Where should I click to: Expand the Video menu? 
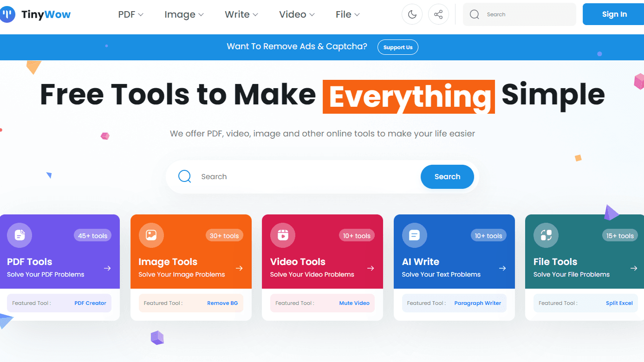point(296,14)
